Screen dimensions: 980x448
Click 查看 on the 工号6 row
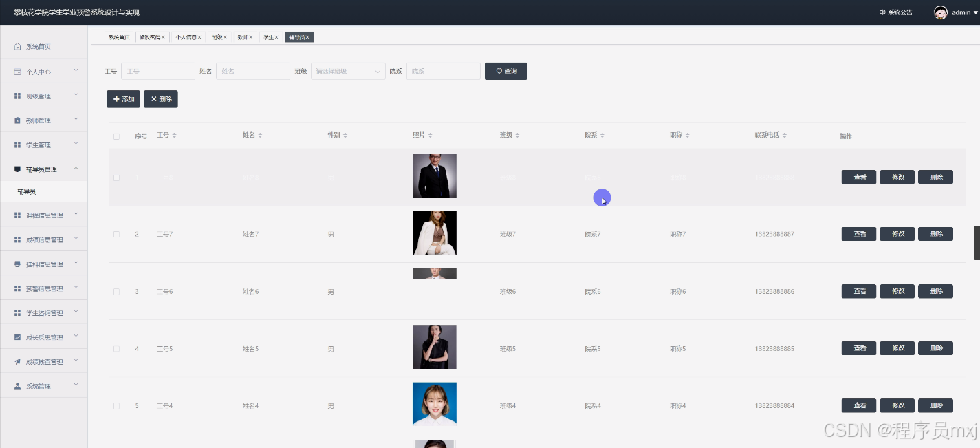858,291
